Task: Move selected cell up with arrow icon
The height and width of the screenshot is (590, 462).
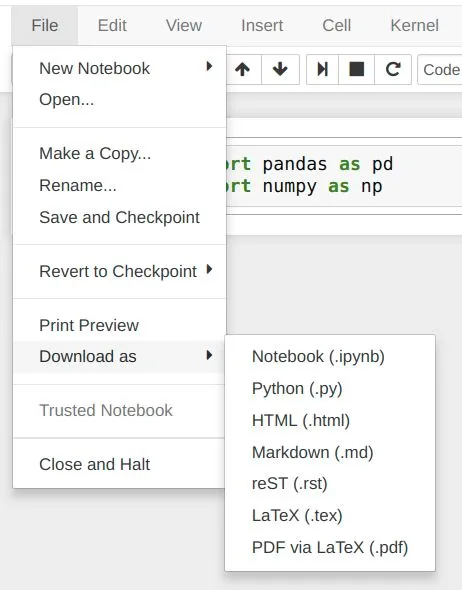Action: coord(243,69)
